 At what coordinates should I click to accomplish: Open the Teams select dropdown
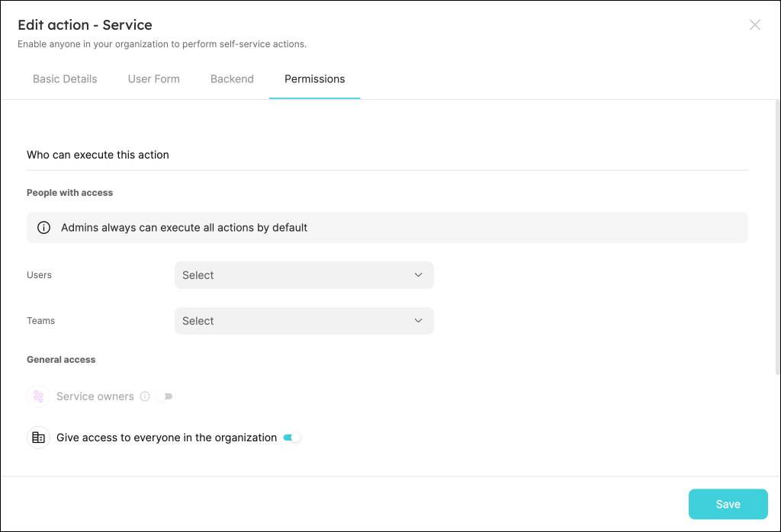(x=304, y=321)
